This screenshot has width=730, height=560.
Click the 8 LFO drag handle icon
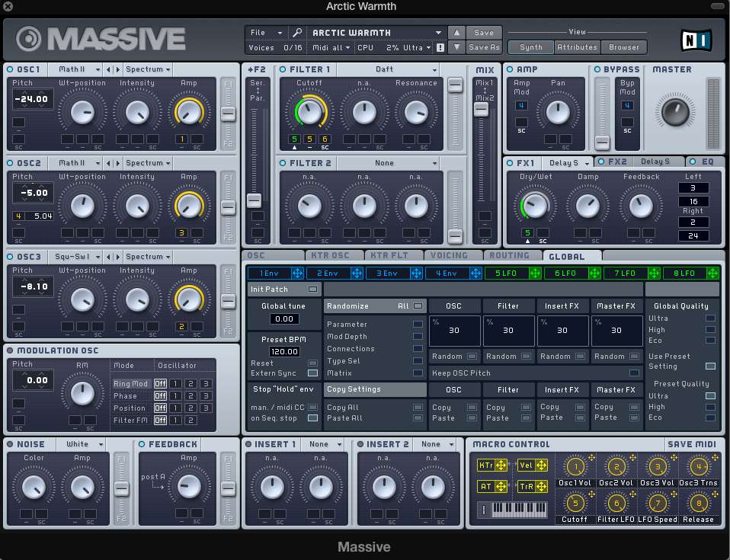713,274
